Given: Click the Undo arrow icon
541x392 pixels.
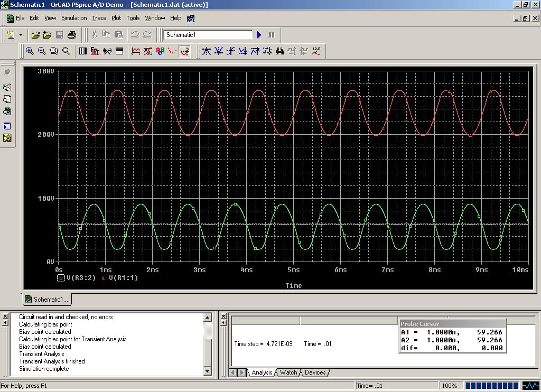Looking at the screenshot, I should [x=135, y=34].
